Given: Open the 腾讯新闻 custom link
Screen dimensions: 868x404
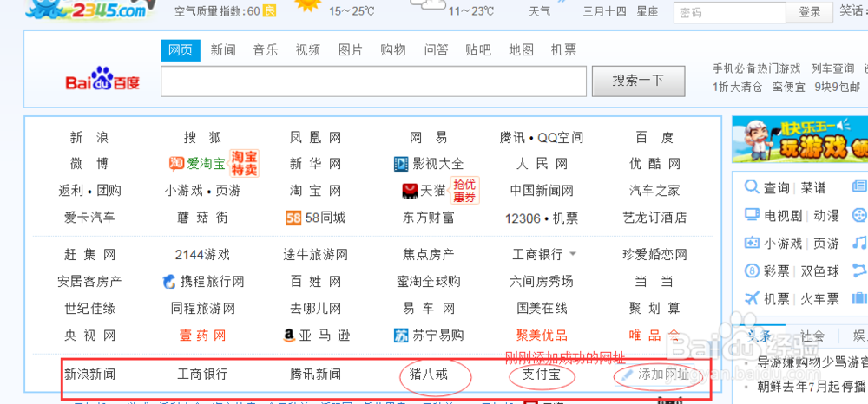Looking at the screenshot, I should (316, 375).
